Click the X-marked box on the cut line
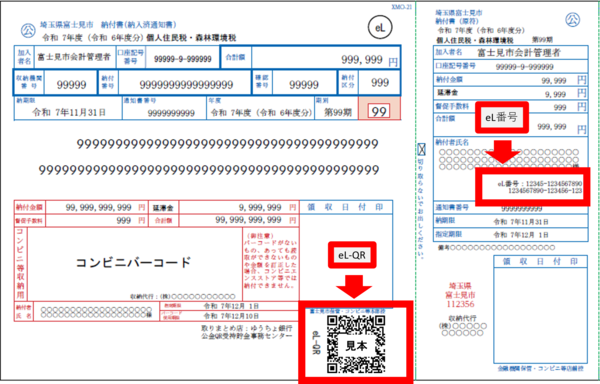This screenshot has height=384, width=600. click(x=421, y=149)
